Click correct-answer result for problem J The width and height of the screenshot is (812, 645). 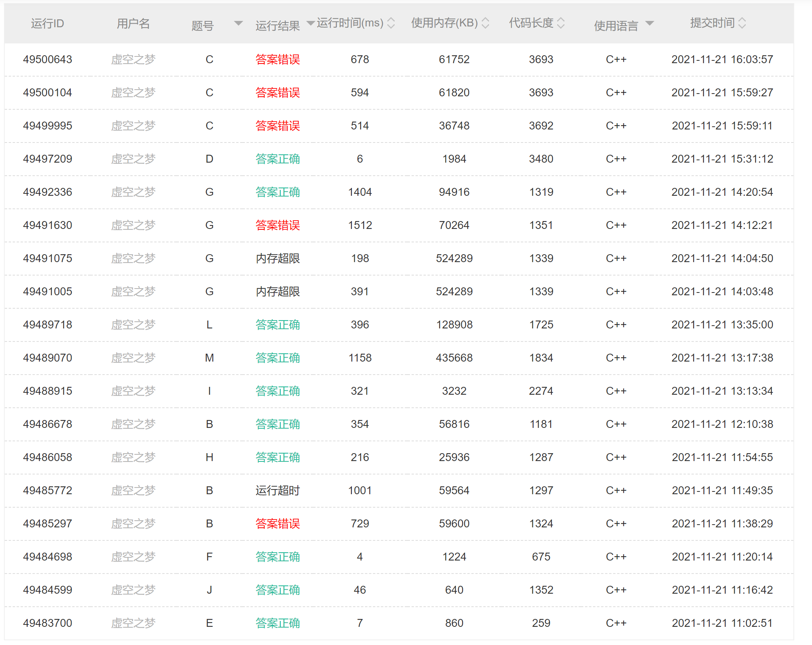coord(277,590)
